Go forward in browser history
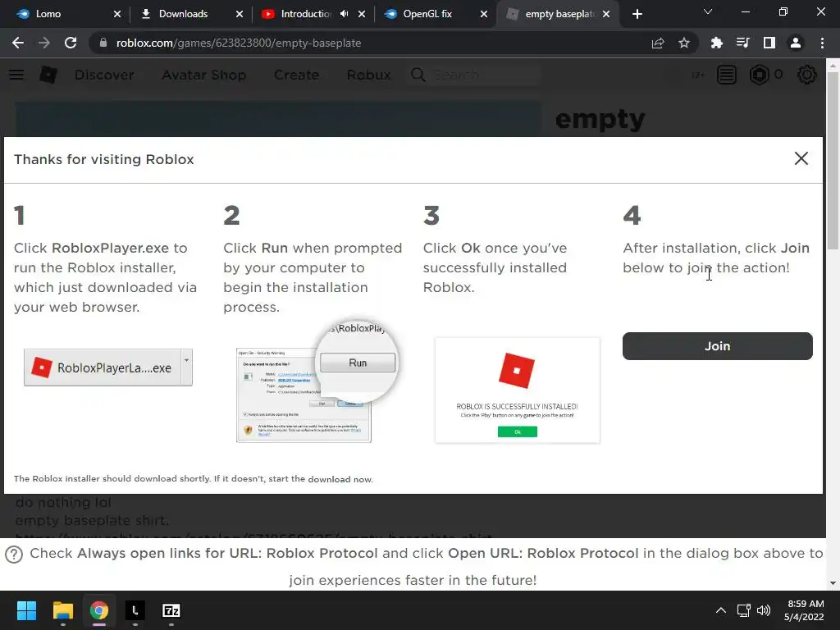Image resolution: width=840 pixels, height=630 pixels. 44,43
